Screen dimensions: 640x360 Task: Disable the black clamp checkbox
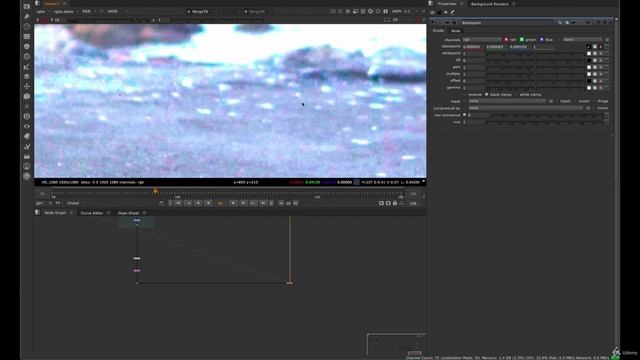click(x=487, y=94)
